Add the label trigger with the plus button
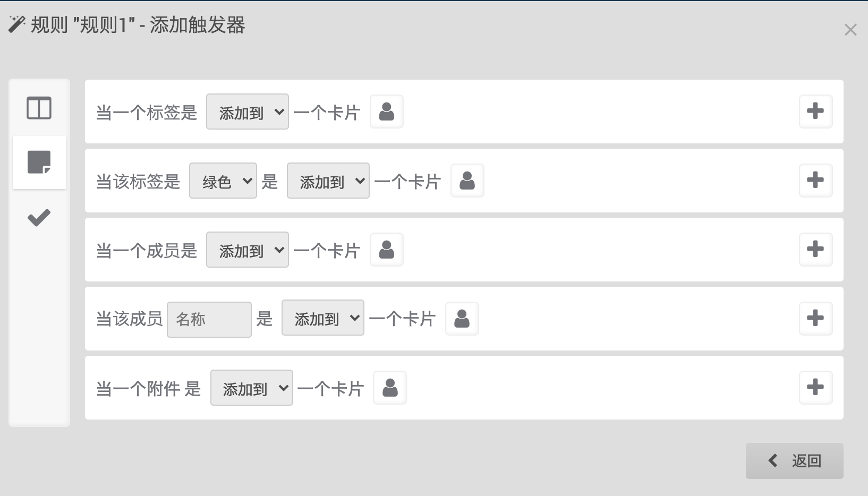868x496 pixels. coord(815,112)
